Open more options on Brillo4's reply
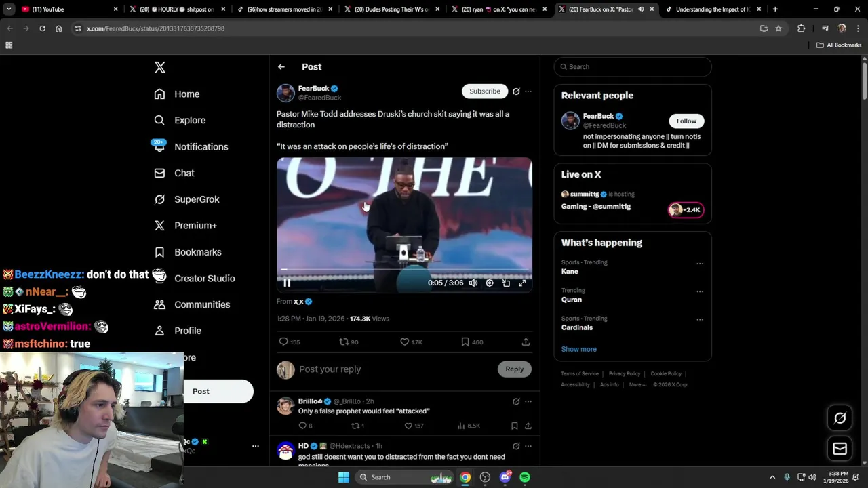The width and height of the screenshot is (868, 488). point(528,401)
